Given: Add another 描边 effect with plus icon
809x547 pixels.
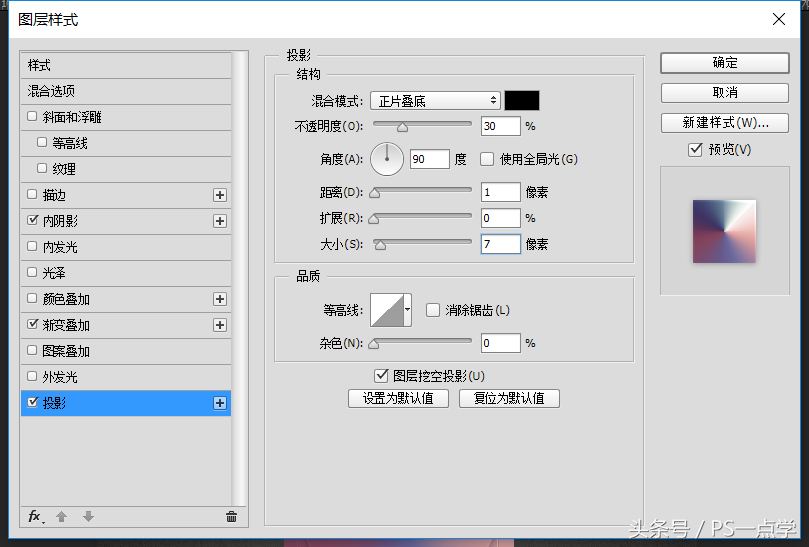Looking at the screenshot, I should pyautogui.click(x=220, y=195).
